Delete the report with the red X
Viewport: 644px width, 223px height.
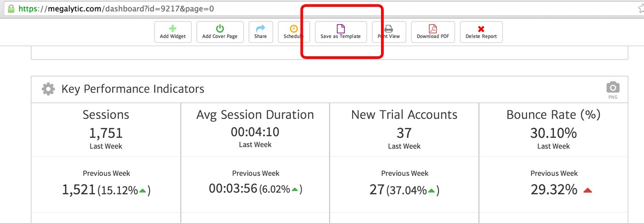click(x=481, y=32)
